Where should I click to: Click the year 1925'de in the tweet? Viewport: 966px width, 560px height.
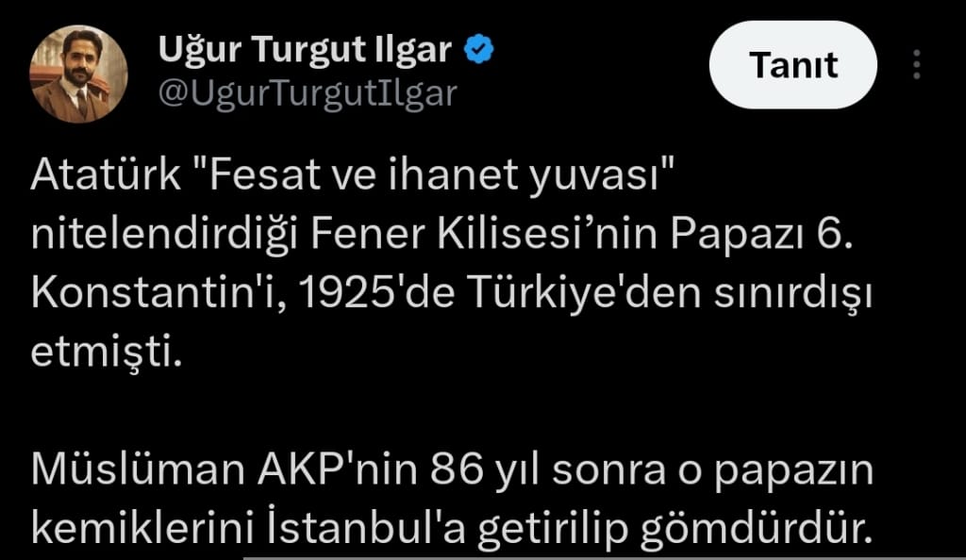[x=377, y=293]
